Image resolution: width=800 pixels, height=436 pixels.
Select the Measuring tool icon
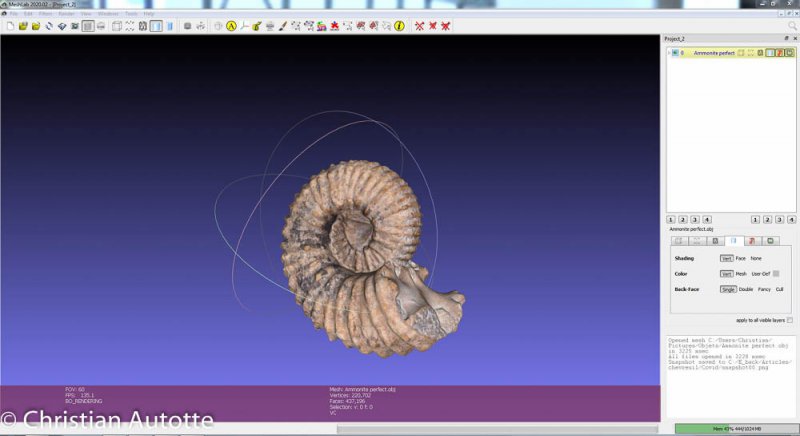click(244, 25)
